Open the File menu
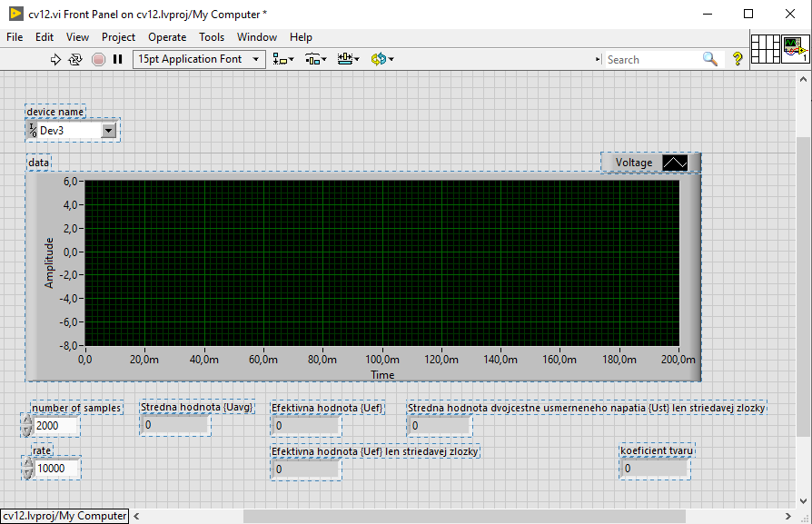 pyautogui.click(x=15, y=37)
